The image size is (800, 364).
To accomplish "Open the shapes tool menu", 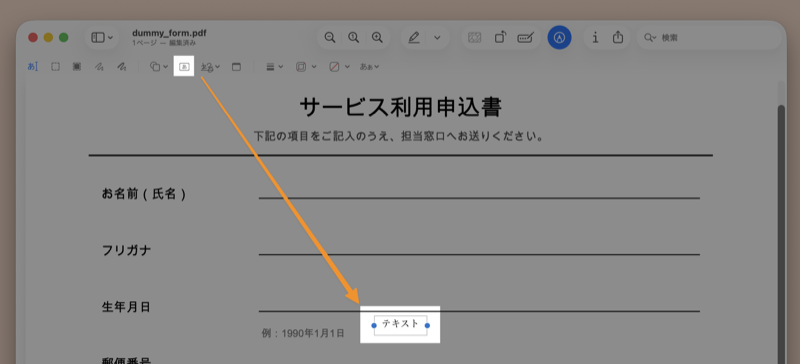I will point(159,66).
